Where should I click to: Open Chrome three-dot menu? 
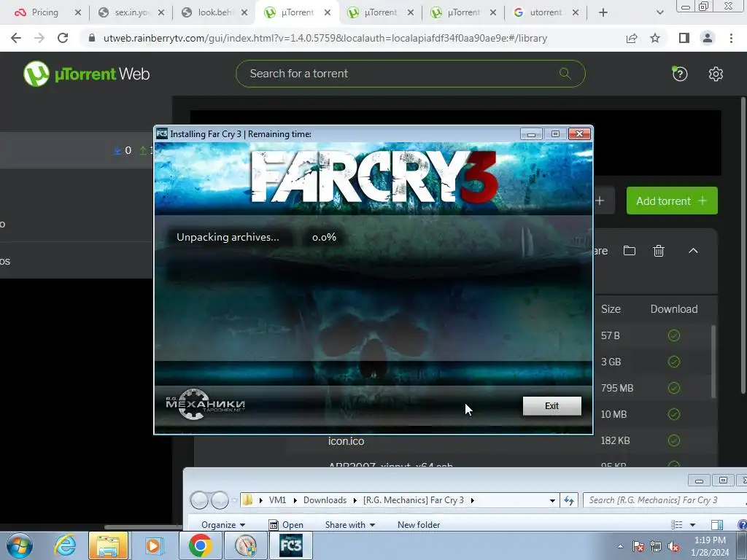click(x=731, y=38)
